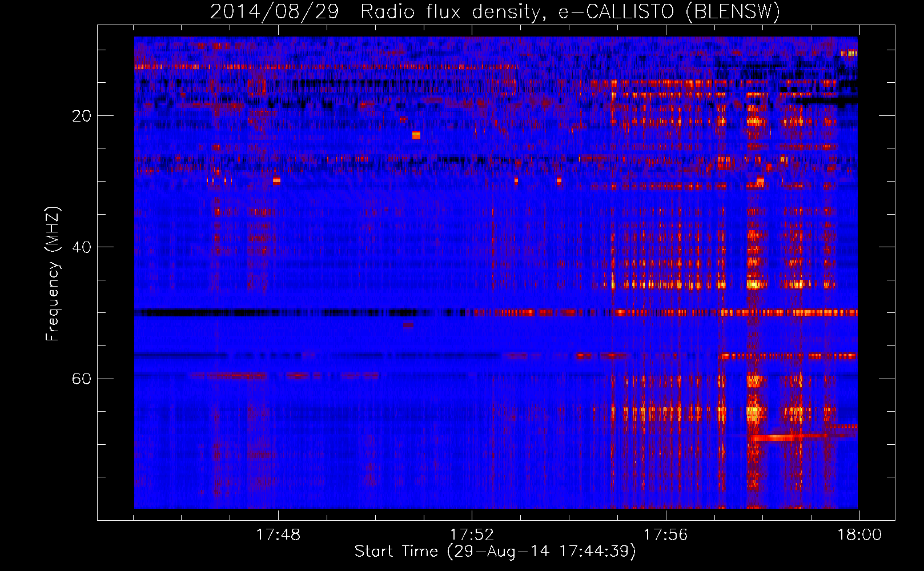Click the '18:00' time axis label
Image resolution: width=924 pixels, height=571 pixels.
tap(859, 535)
